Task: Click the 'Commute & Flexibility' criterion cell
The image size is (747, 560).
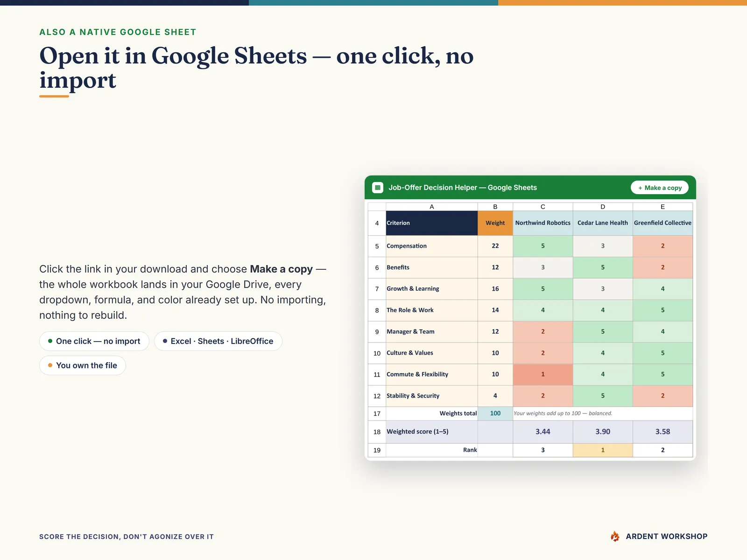Action: (432, 374)
